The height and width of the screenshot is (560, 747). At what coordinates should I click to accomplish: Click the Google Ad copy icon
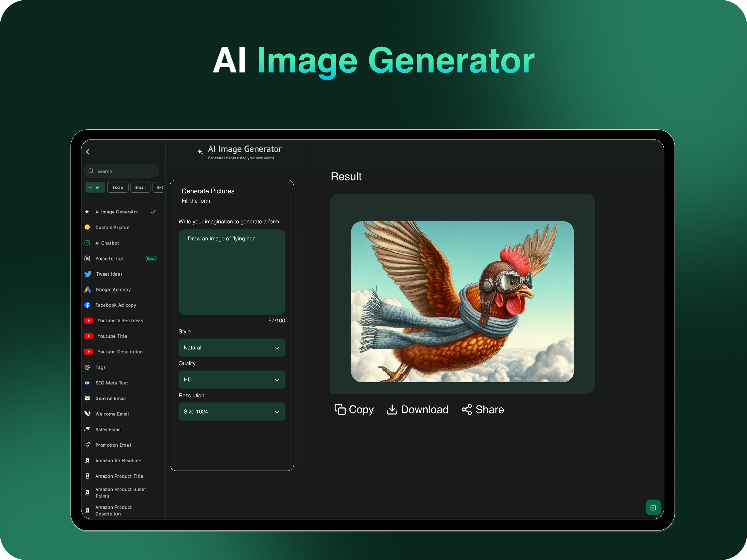tap(87, 290)
